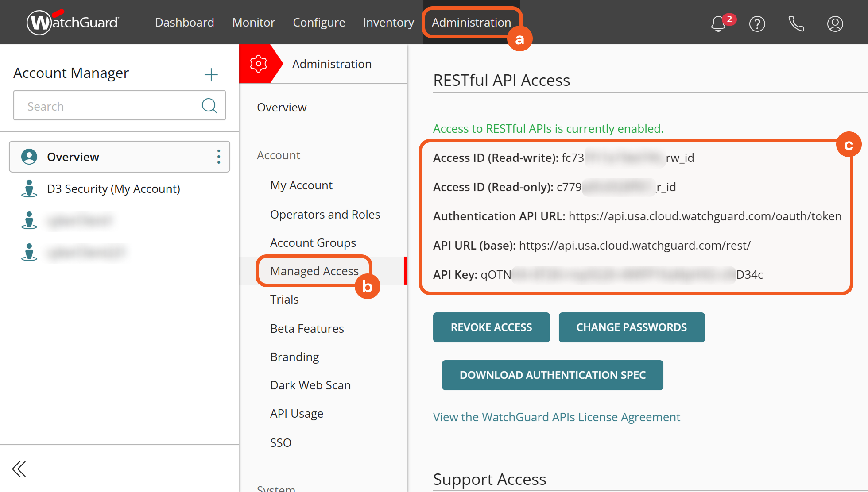Open the Configure menu
Screen dimensions: 868x492
(319, 23)
